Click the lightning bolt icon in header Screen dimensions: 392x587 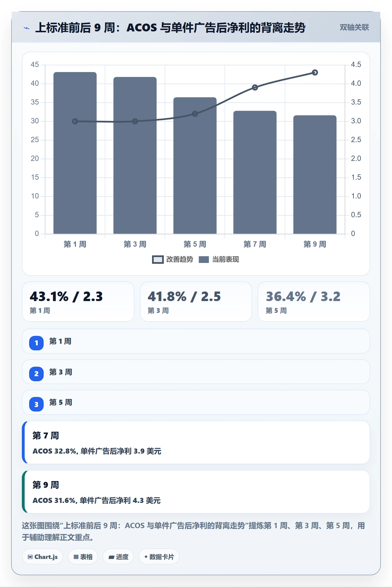(x=27, y=28)
